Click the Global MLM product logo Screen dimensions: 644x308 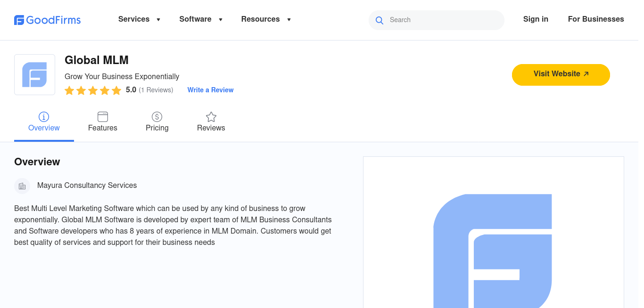click(x=34, y=74)
